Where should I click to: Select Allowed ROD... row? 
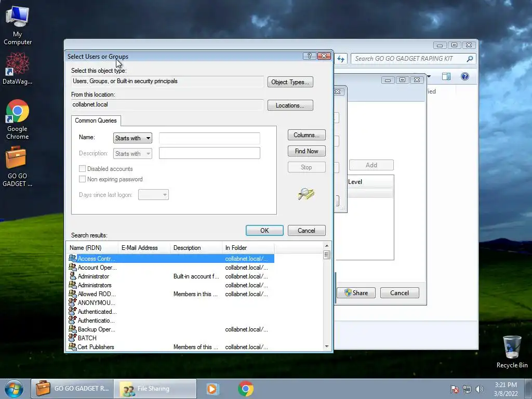[x=171, y=294]
